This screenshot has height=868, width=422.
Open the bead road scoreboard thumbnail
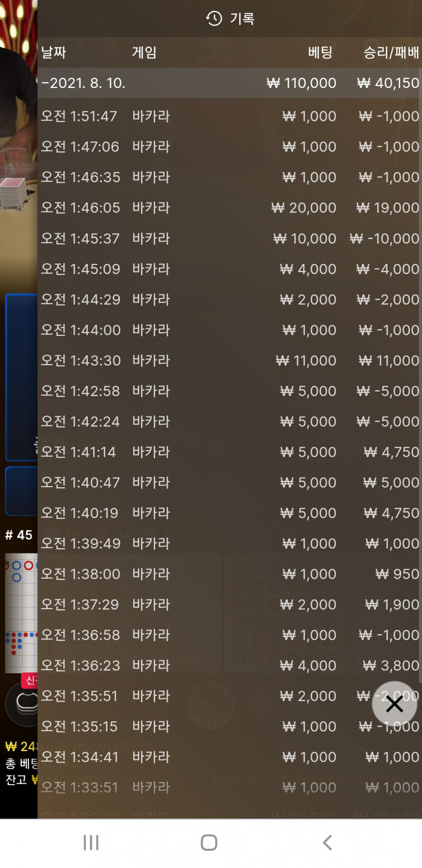[x=21, y=613]
